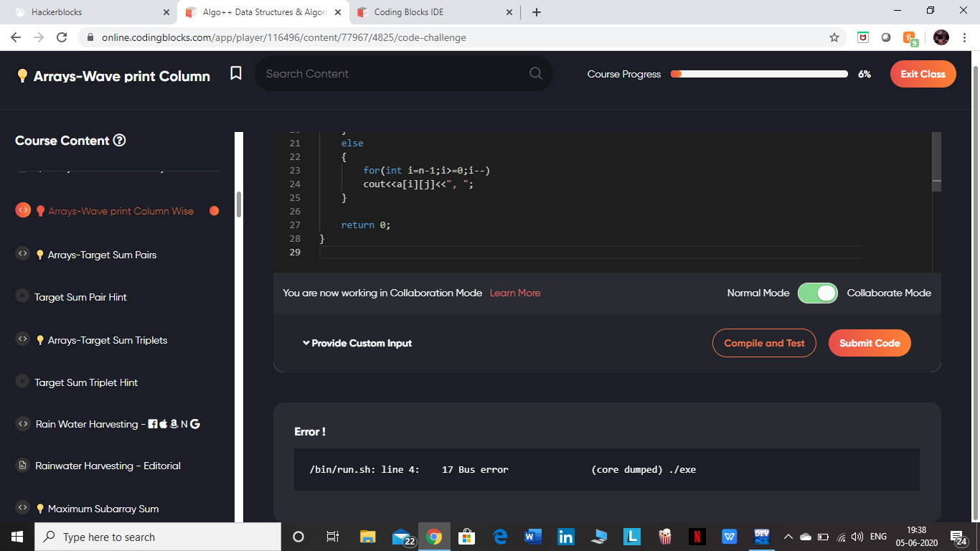The image size is (980, 551).
Task: Open Microsoft Edge from the taskbar
Action: tap(499, 537)
